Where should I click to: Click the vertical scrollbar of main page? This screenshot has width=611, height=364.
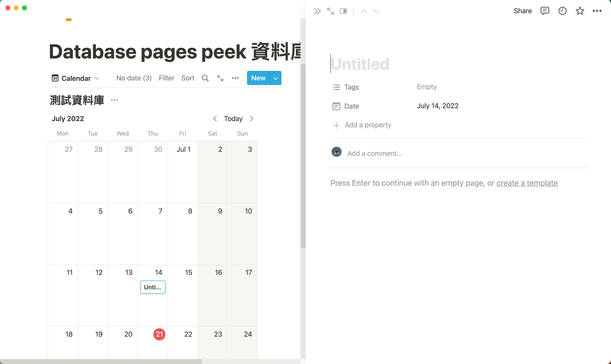point(303,156)
